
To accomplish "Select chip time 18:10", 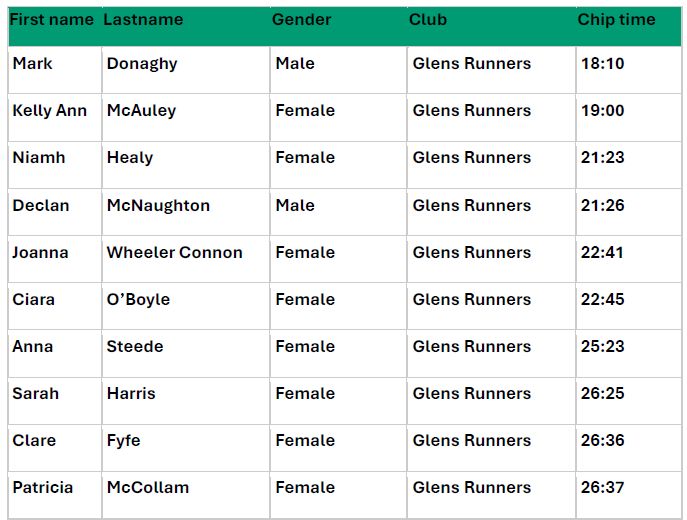I will (602, 64).
